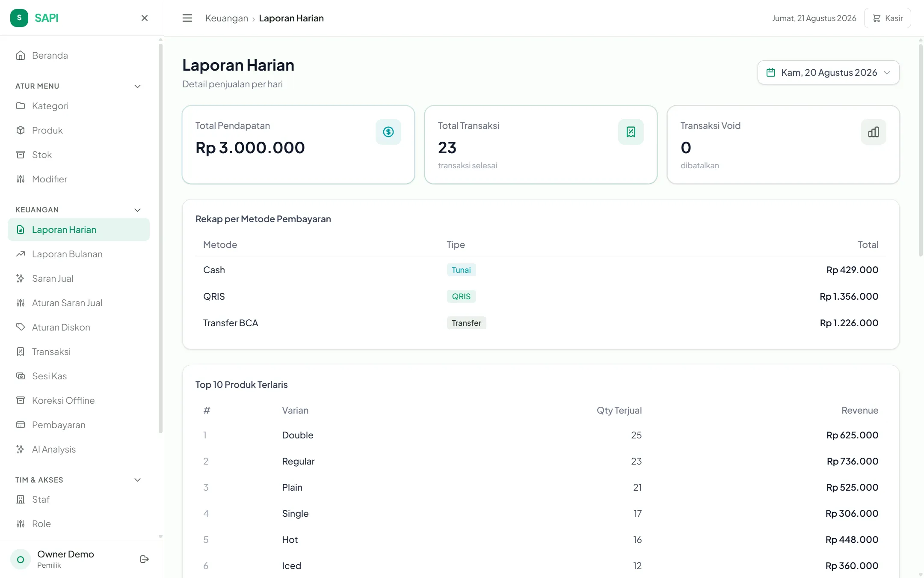This screenshot has height=578, width=924.
Task: Open the date picker Kam, 20 Agustus 2026
Action: tap(829, 72)
